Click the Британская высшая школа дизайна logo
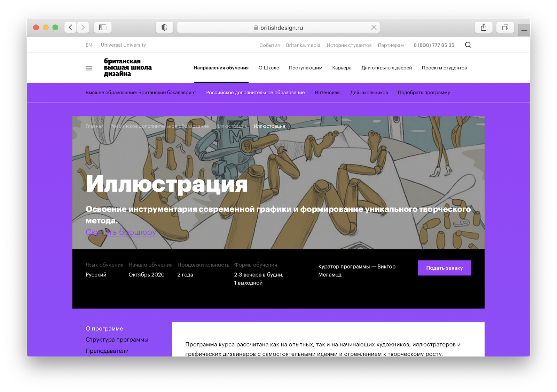Screen dimensions: 557x392 [128, 67]
